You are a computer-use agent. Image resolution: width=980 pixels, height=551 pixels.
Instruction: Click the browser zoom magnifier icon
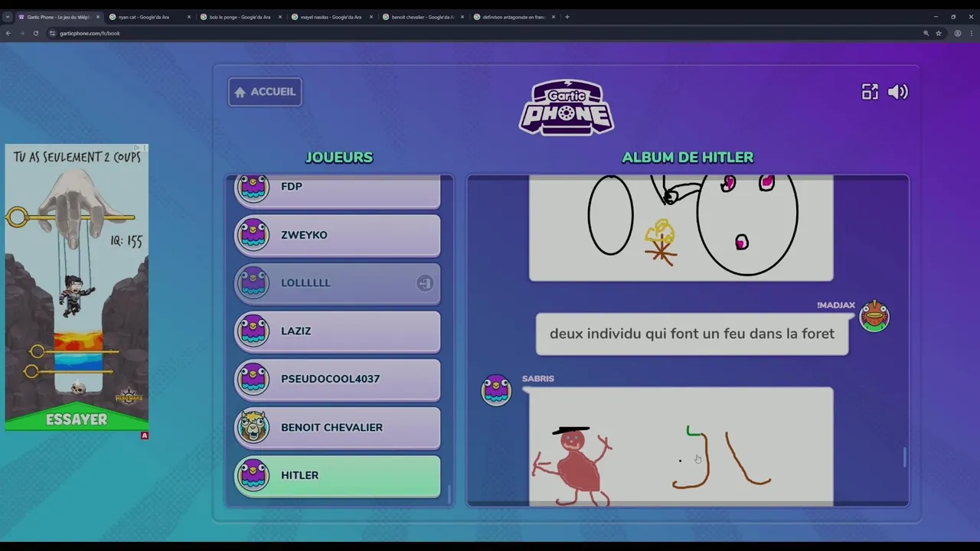click(926, 33)
